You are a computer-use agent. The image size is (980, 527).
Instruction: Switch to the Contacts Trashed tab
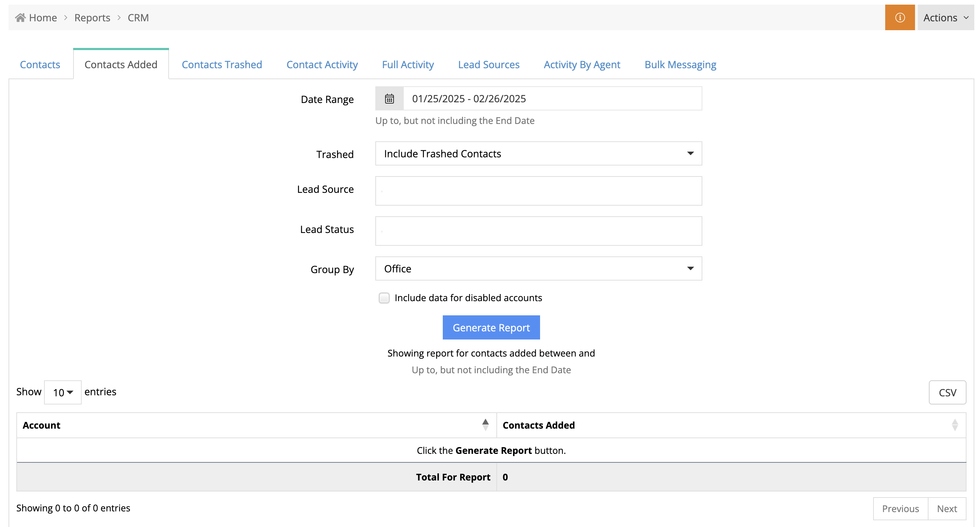222,65
